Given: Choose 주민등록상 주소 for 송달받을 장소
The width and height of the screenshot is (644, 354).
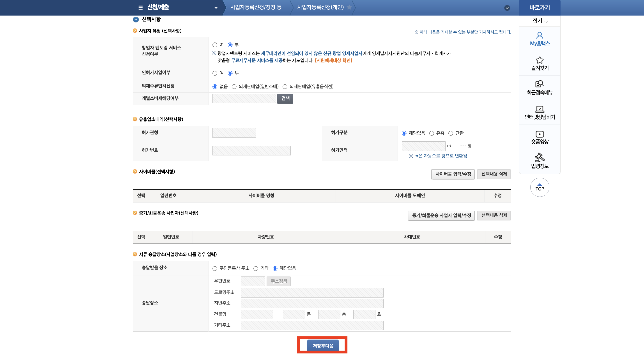Looking at the screenshot, I should point(215,268).
